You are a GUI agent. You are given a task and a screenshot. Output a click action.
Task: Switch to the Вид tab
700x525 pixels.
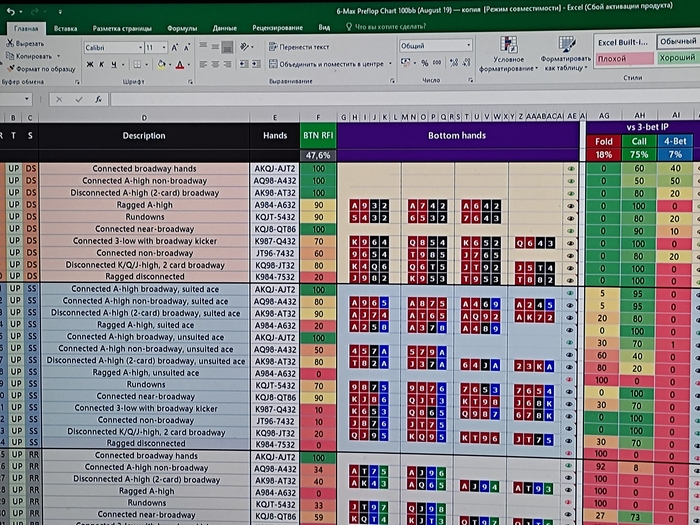pos(324,27)
